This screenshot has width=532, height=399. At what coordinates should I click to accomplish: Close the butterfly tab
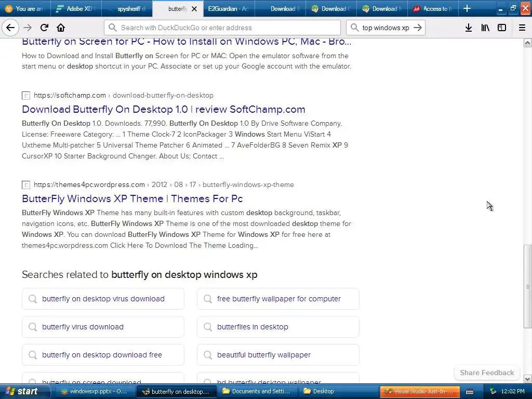click(194, 9)
